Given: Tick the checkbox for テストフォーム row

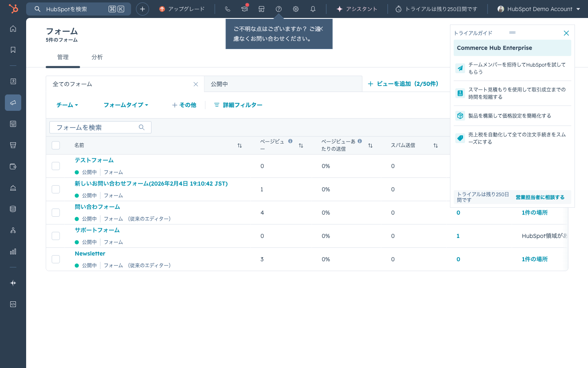Looking at the screenshot, I should 56,166.
